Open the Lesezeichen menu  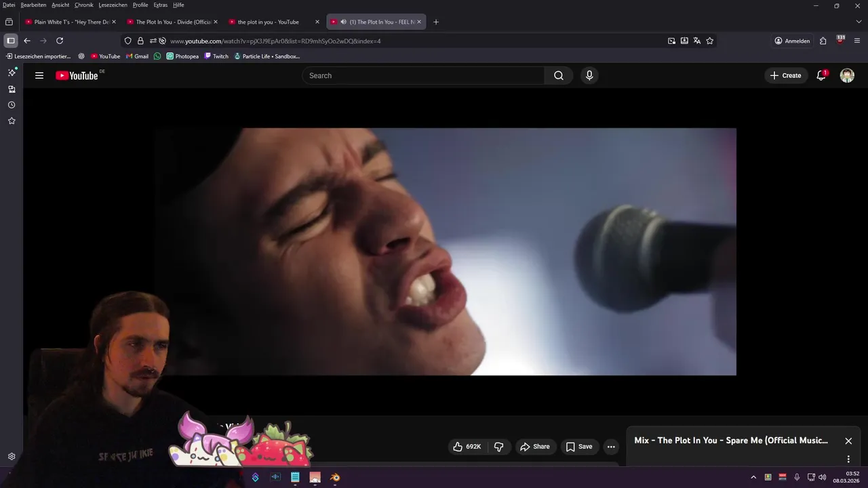pyautogui.click(x=113, y=5)
